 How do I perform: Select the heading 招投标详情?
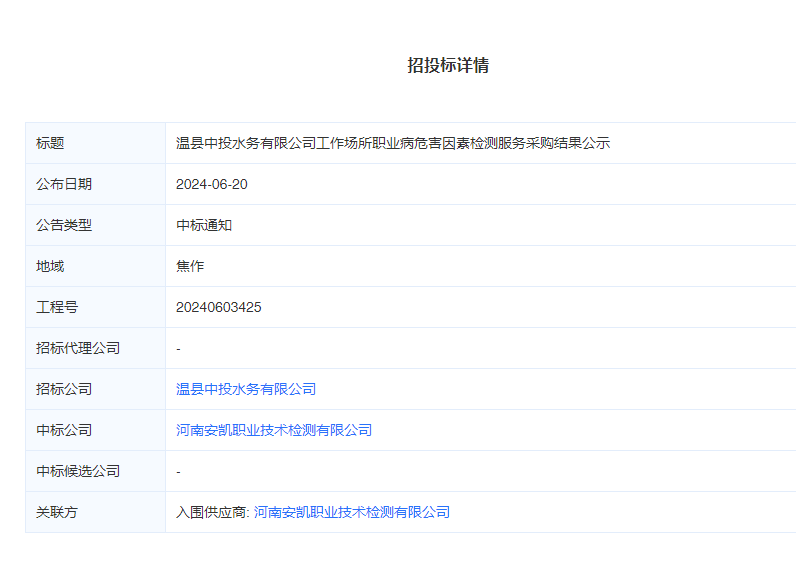(448, 65)
